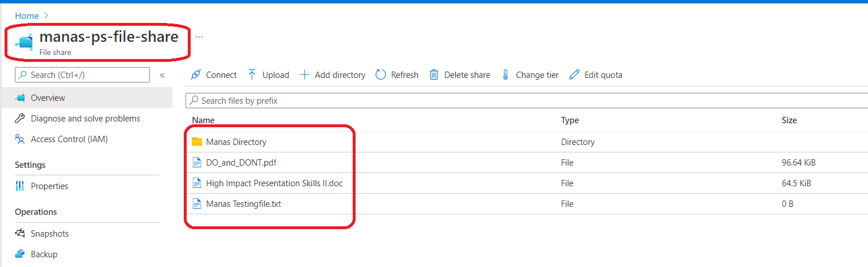This screenshot has width=868, height=267.
Task: Click the Change tier label
Action: (537, 75)
